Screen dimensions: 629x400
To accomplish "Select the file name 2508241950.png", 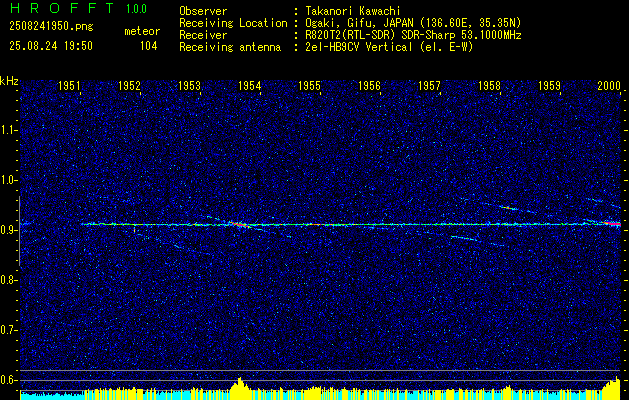I will pyautogui.click(x=51, y=27).
